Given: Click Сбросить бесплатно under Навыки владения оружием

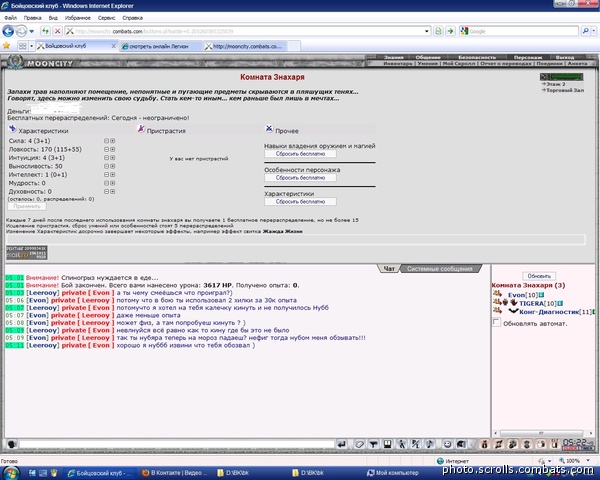Looking at the screenshot, I should point(300,154).
